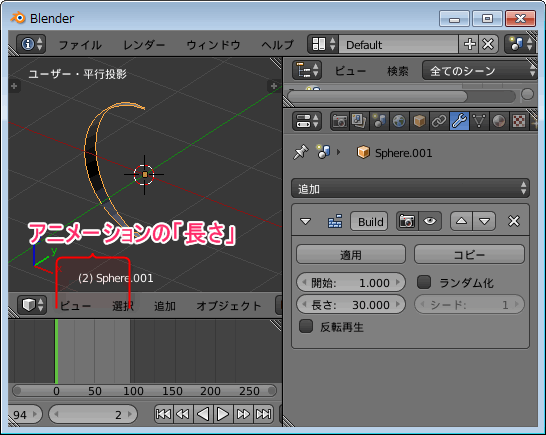Collapse the Build modifier panel triangle

(x=305, y=222)
